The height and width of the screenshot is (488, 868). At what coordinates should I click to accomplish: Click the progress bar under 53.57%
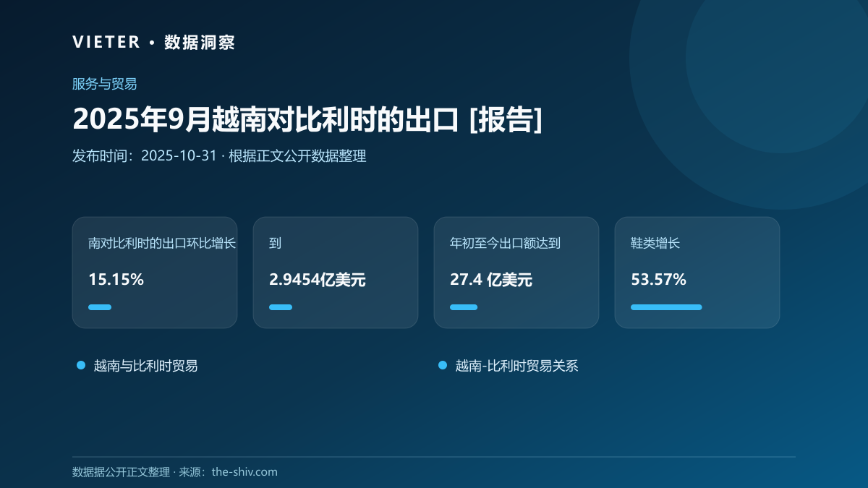click(x=666, y=307)
